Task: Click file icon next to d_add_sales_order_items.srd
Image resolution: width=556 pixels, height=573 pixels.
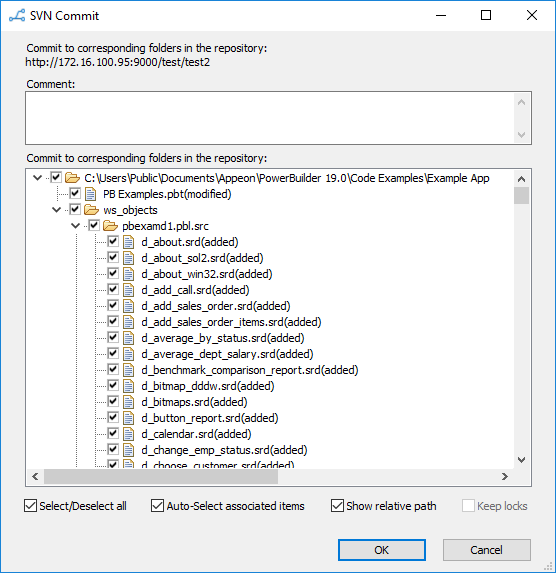Action: (x=128, y=322)
